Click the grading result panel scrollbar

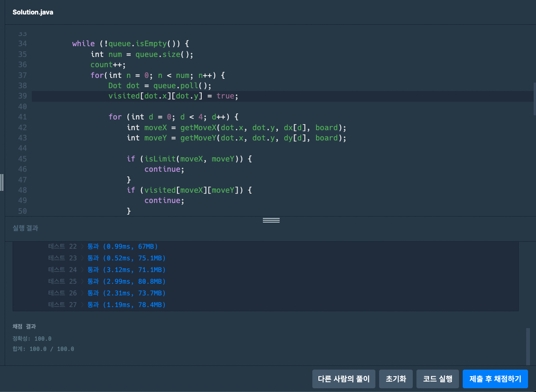click(528, 346)
